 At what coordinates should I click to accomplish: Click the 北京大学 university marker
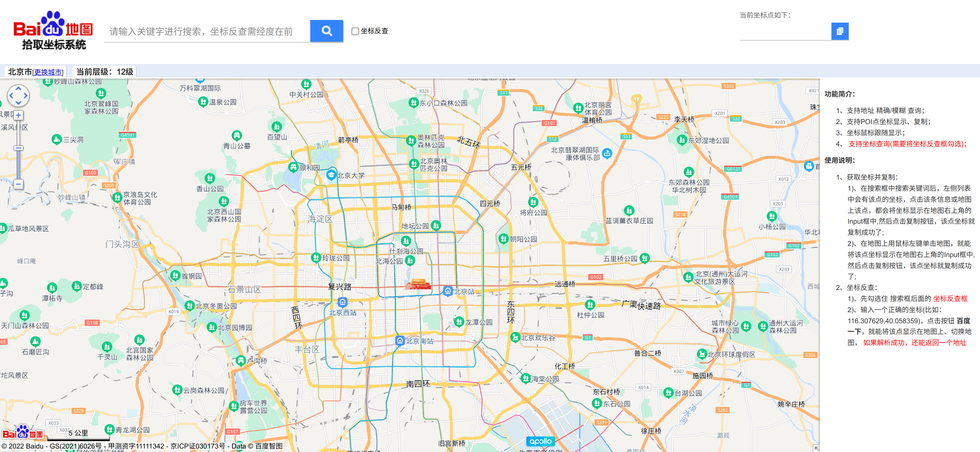(331, 175)
